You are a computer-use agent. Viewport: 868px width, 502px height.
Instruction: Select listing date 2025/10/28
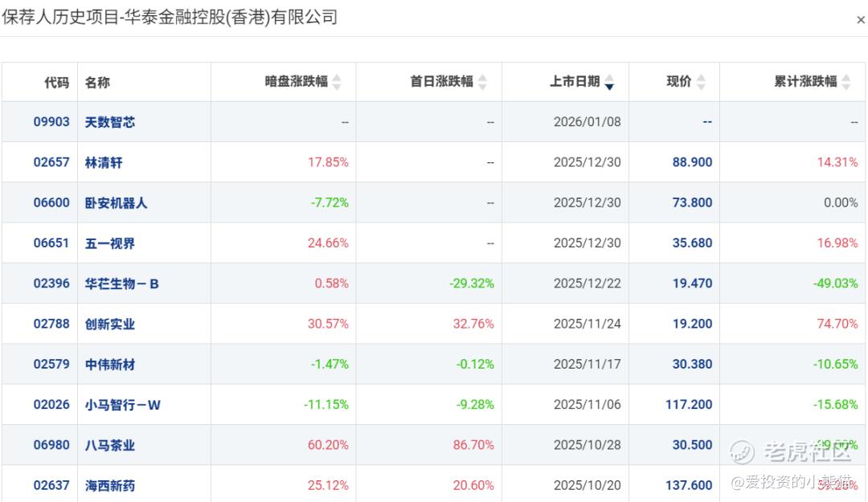tap(588, 445)
